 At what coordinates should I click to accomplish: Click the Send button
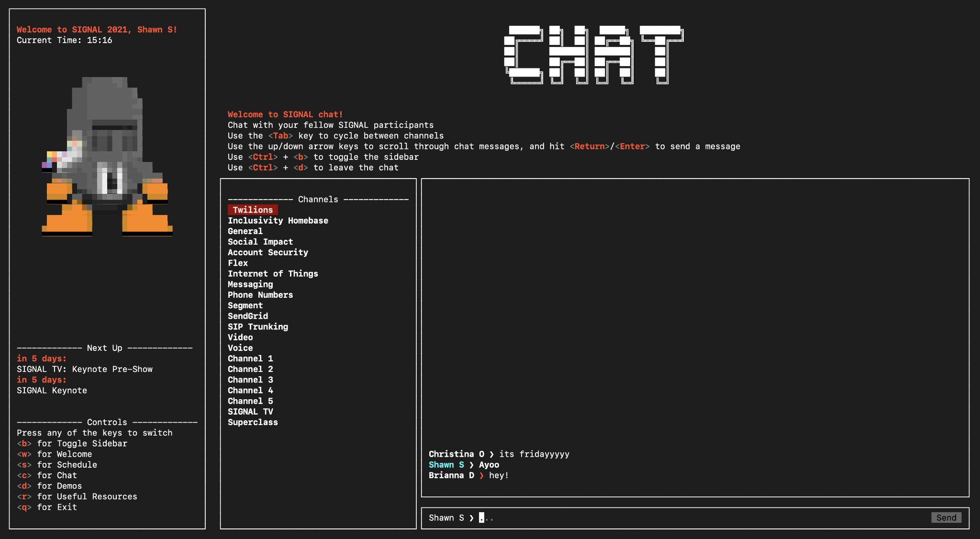coord(946,517)
